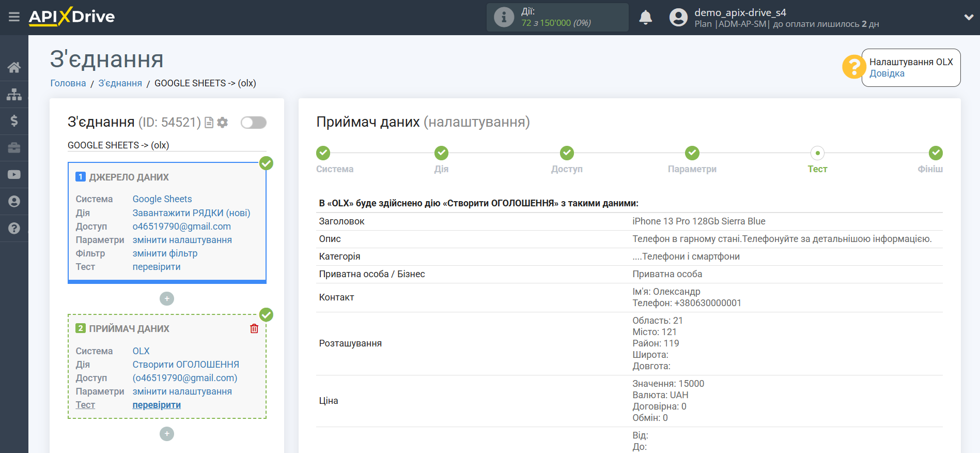Click source block green check badge
The image size is (980, 453).
pos(266,163)
